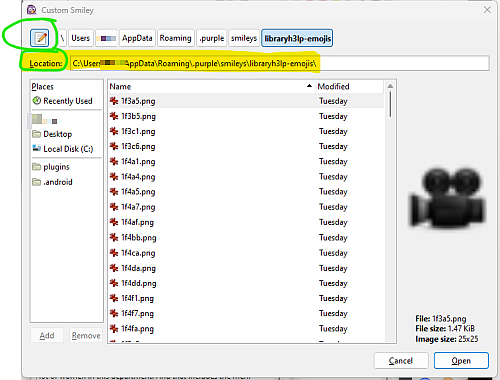
Task: Navigate to smileys path segment
Action: click(x=244, y=38)
